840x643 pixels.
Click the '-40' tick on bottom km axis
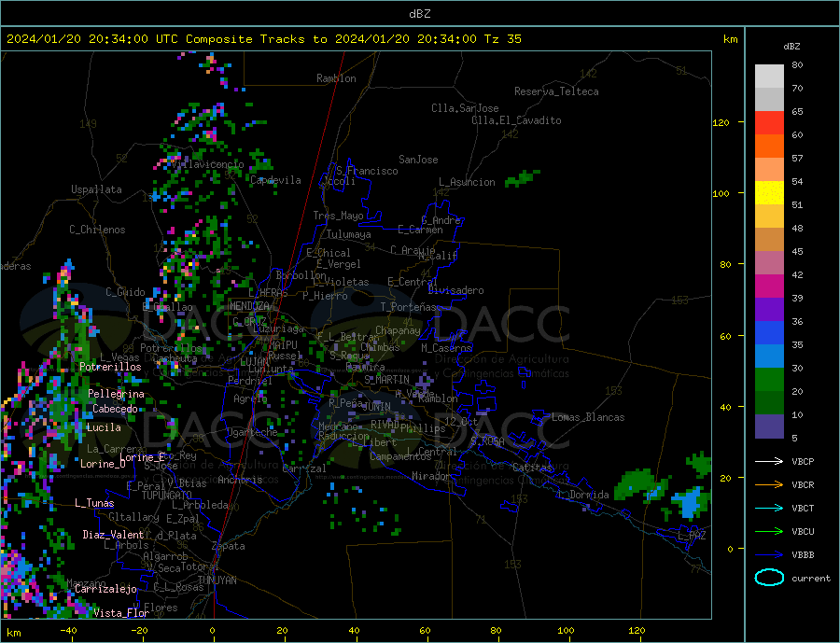(68, 631)
